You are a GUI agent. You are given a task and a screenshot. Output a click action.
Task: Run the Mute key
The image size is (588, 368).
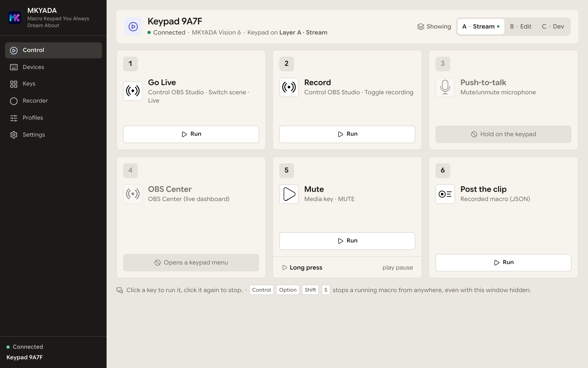pos(347,241)
